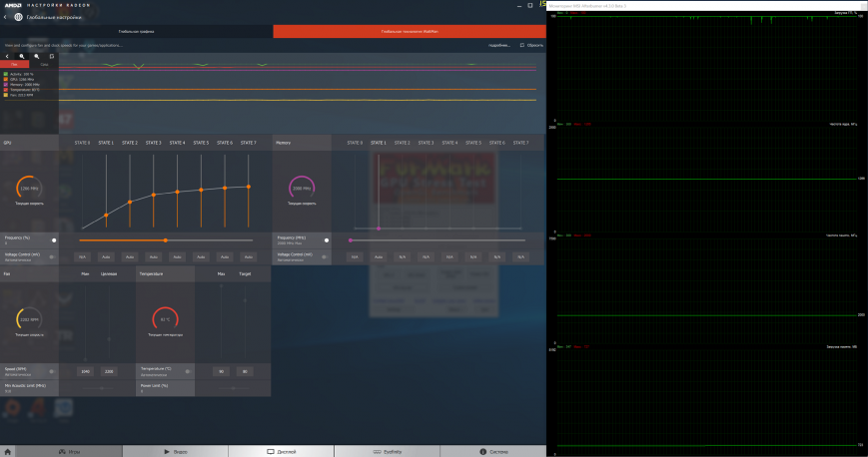
Task: Click the GPU STATE 1 Auto voltage field
Action: click(x=106, y=256)
